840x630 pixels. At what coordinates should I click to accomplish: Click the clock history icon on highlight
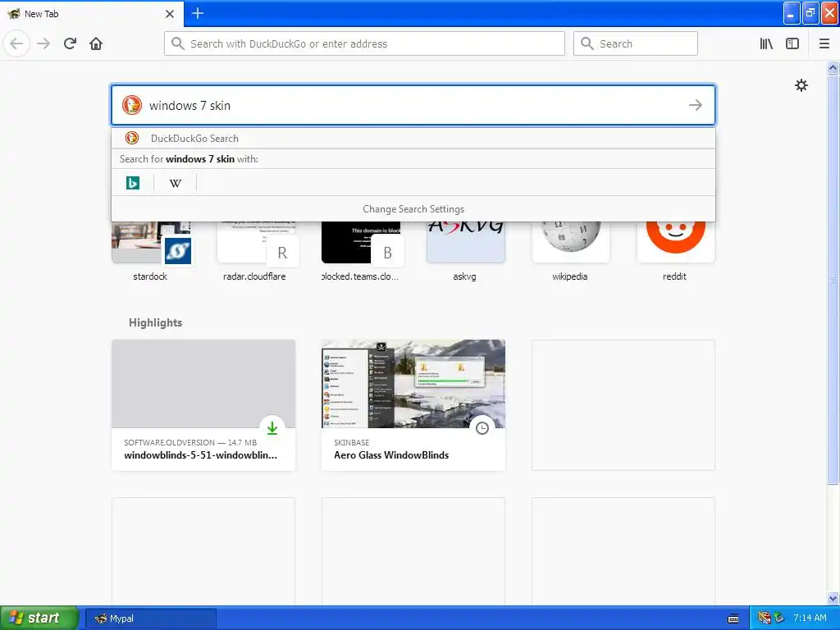[x=482, y=428]
